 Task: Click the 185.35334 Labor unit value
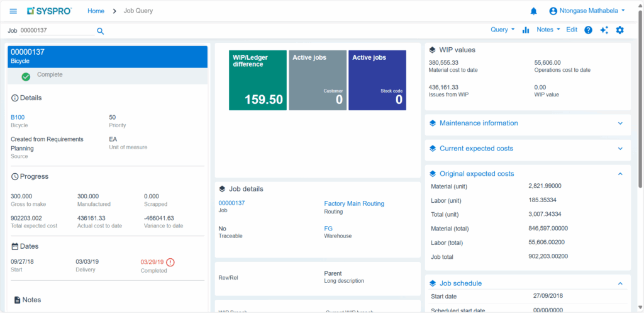tap(543, 200)
